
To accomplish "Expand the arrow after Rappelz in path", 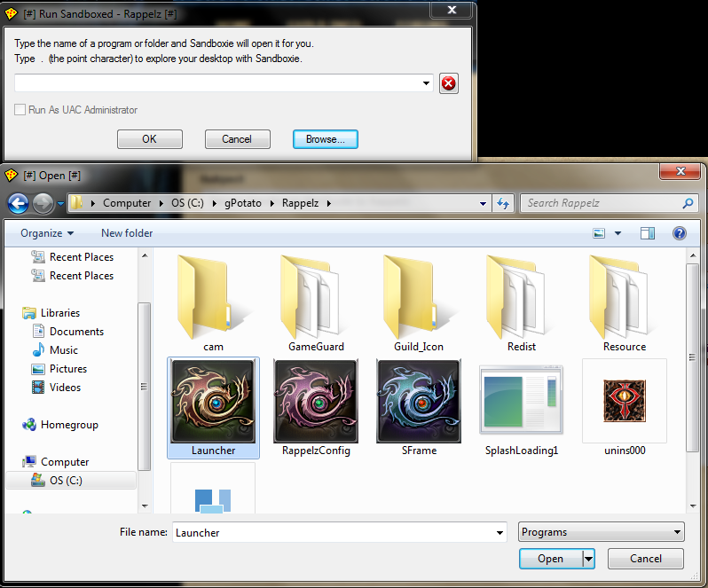I will pos(328,203).
